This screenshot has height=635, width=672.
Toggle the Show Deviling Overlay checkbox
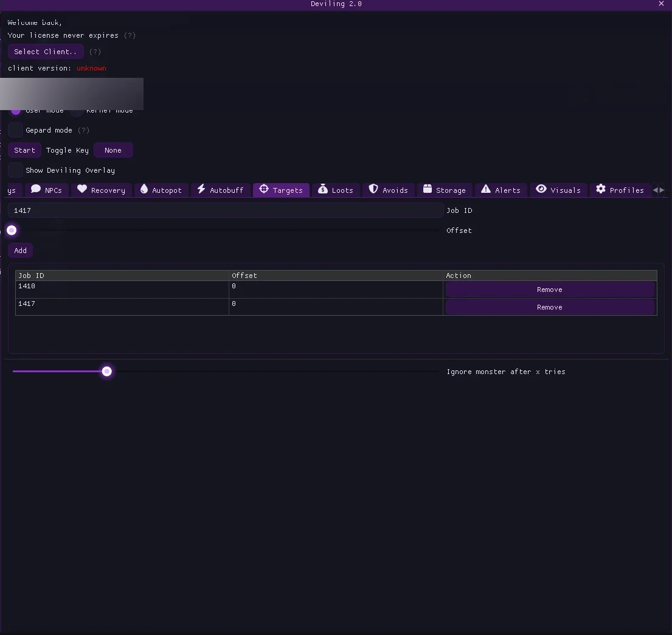[15, 170]
